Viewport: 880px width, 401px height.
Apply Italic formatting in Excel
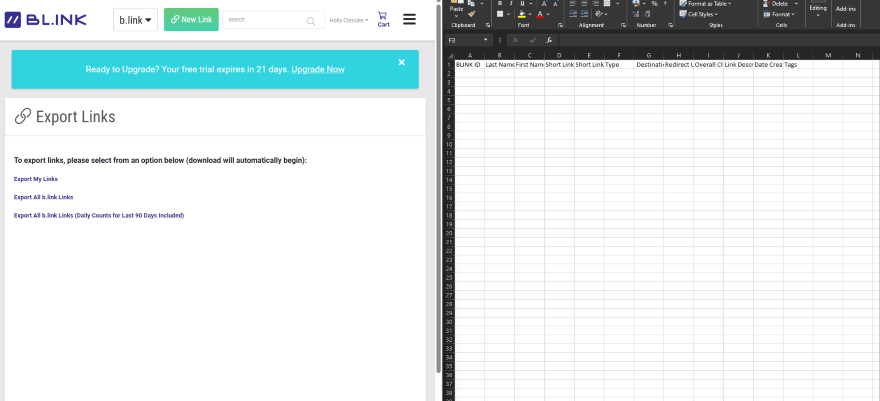509,4
